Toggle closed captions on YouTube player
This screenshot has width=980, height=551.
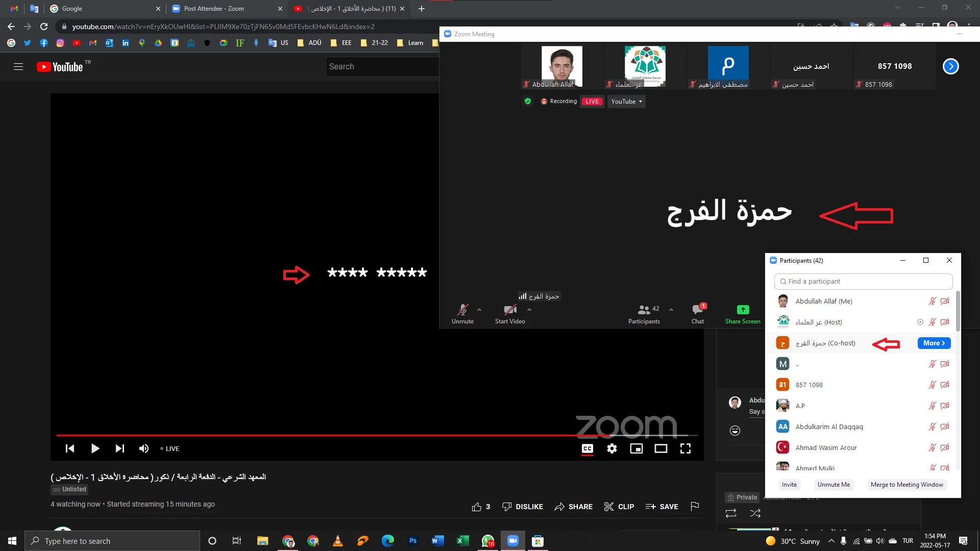587,448
